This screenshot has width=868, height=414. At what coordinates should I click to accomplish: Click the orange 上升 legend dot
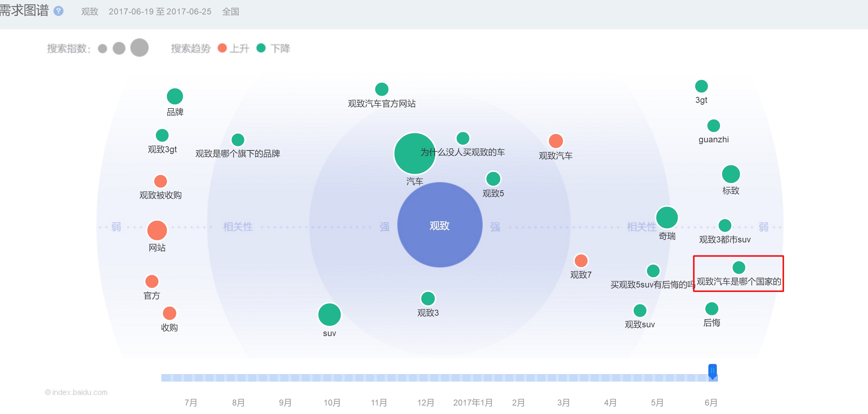pyautogui.click(x=222, y=48)
